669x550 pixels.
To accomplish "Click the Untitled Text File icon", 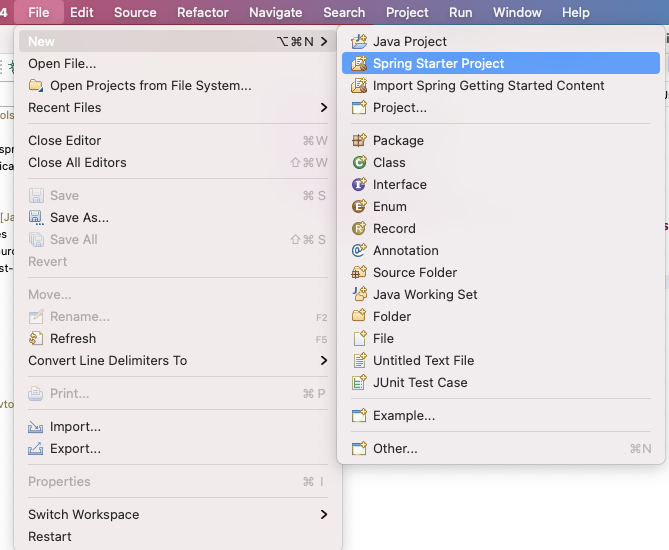I will [359, 361].
